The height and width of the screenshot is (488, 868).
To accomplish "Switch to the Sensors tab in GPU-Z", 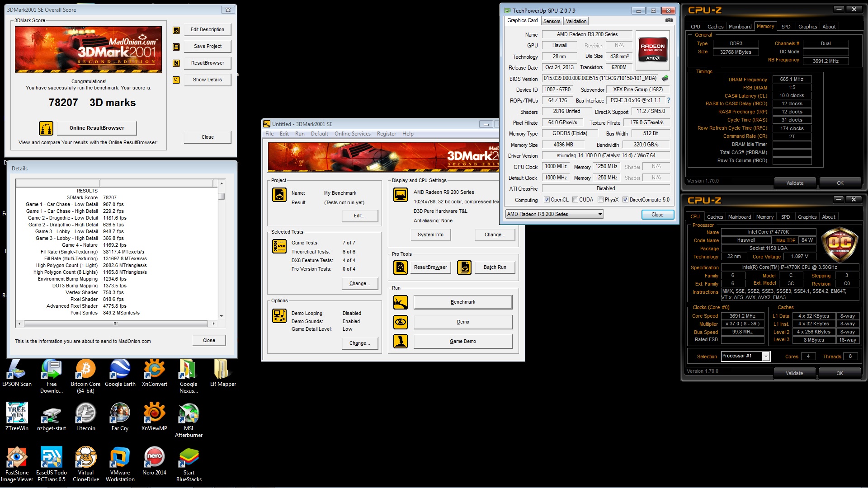I will click(552, 21).
